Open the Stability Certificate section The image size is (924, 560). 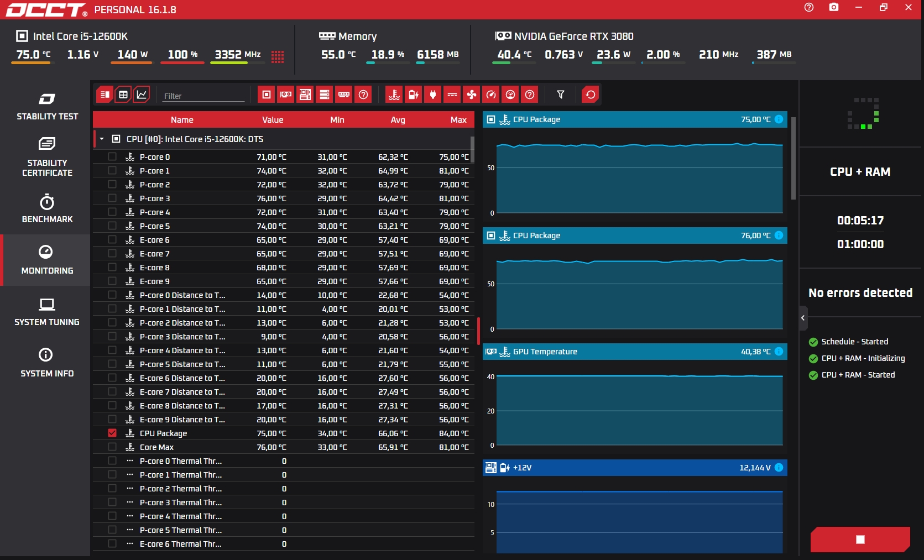click(x=47, y=158)
